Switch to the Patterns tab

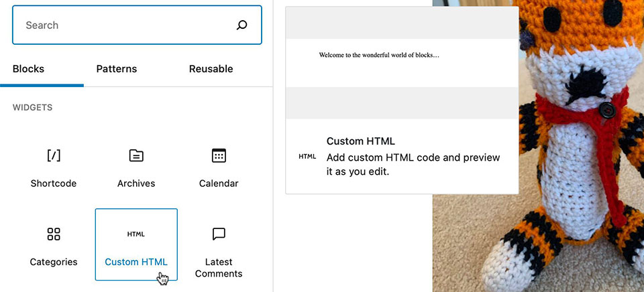117,69
